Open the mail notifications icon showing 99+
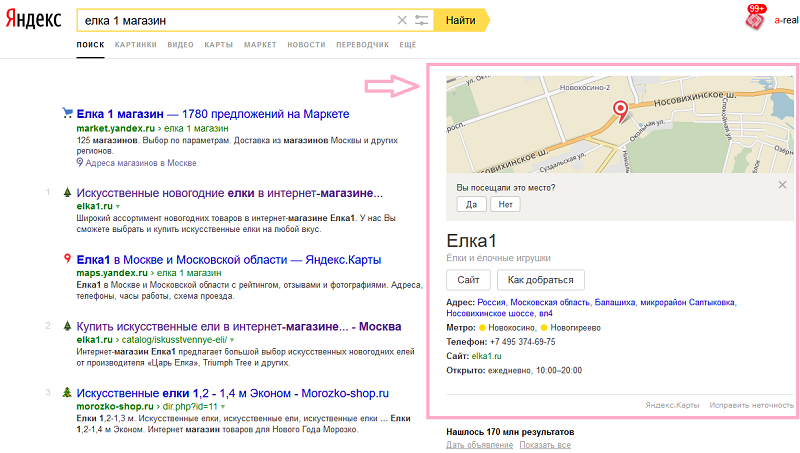This screenshot has width=800, height=453. pos(756,18)
